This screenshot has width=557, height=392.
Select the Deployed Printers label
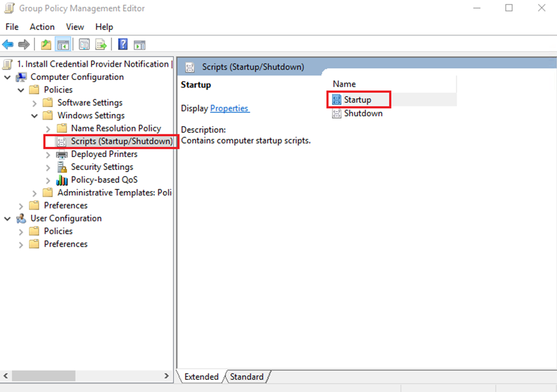104,154
